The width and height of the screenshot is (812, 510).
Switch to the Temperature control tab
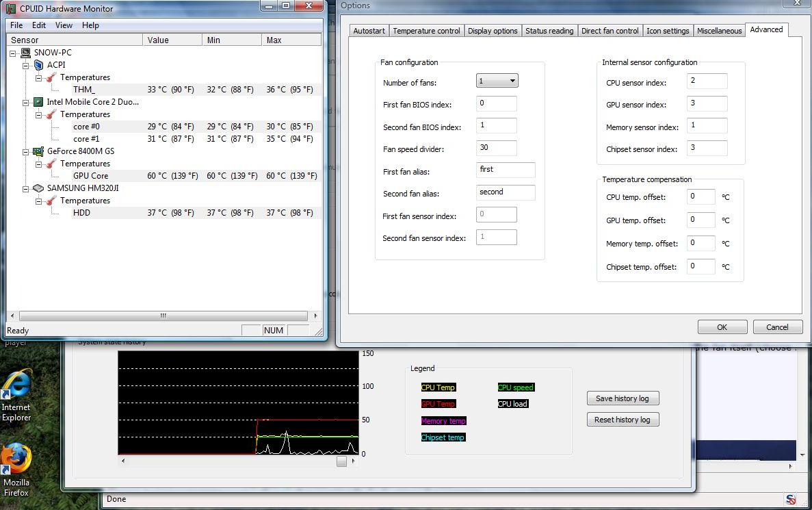coord(426,31)
